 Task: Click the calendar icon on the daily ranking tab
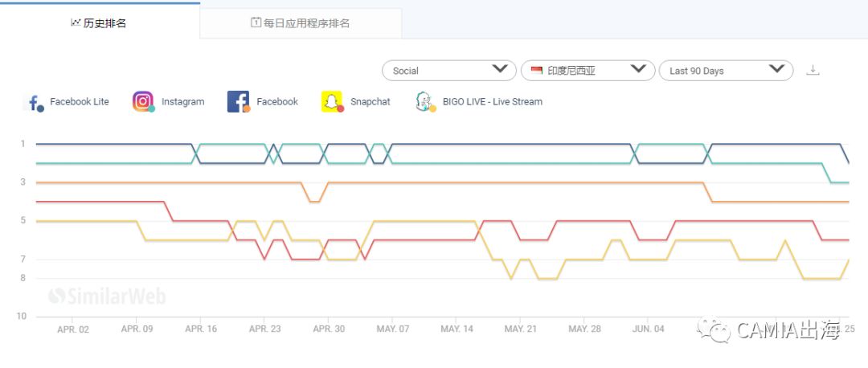click(256, 22)
